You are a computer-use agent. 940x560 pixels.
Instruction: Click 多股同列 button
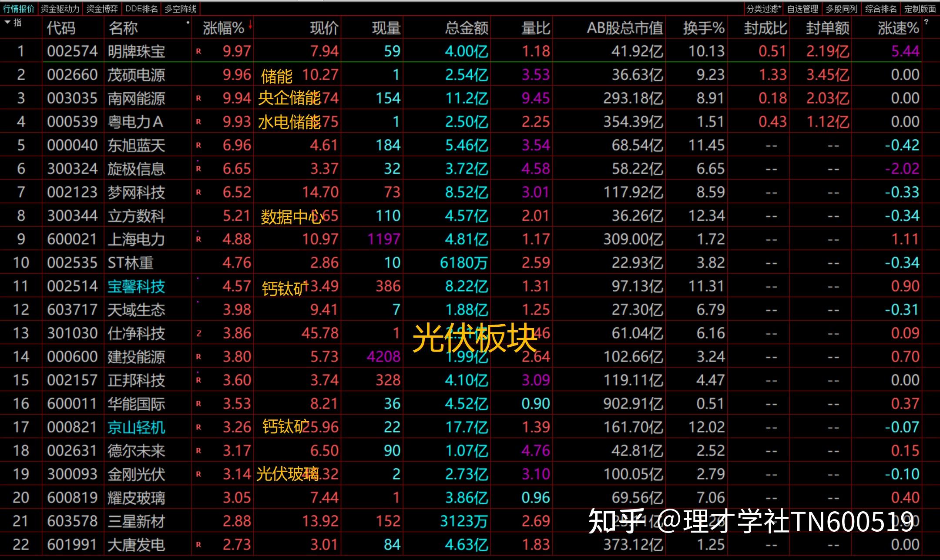(x=842, y=9)
